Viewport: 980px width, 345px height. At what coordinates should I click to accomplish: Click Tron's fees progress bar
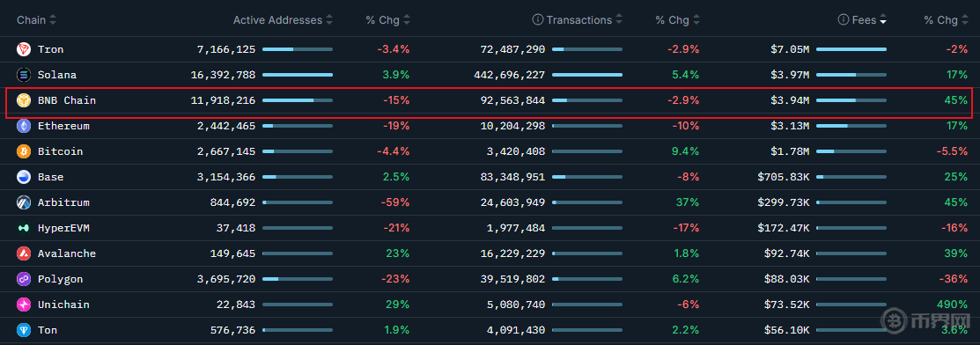tap(851, 49)
